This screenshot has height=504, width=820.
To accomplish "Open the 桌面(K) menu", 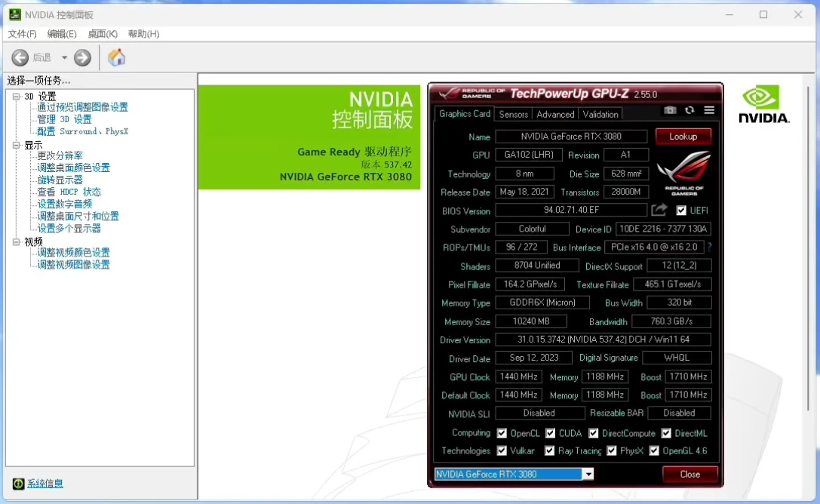I will [103, 34].
